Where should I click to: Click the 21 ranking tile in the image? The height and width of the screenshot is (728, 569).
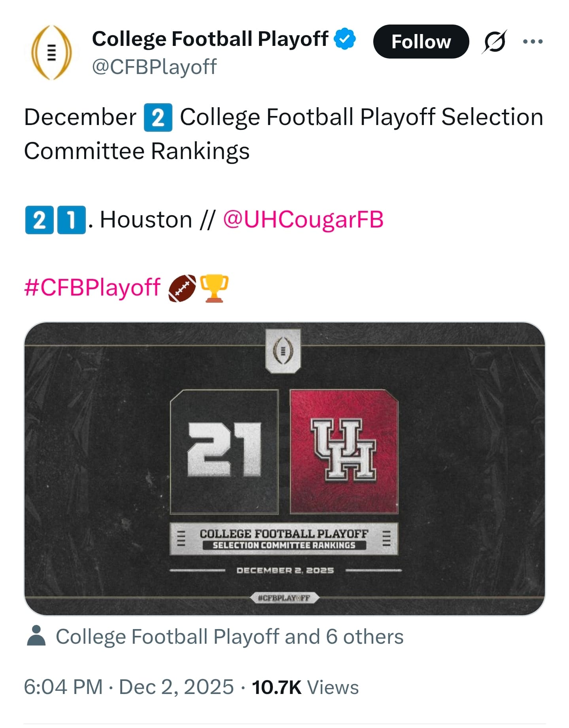point(224,451)
